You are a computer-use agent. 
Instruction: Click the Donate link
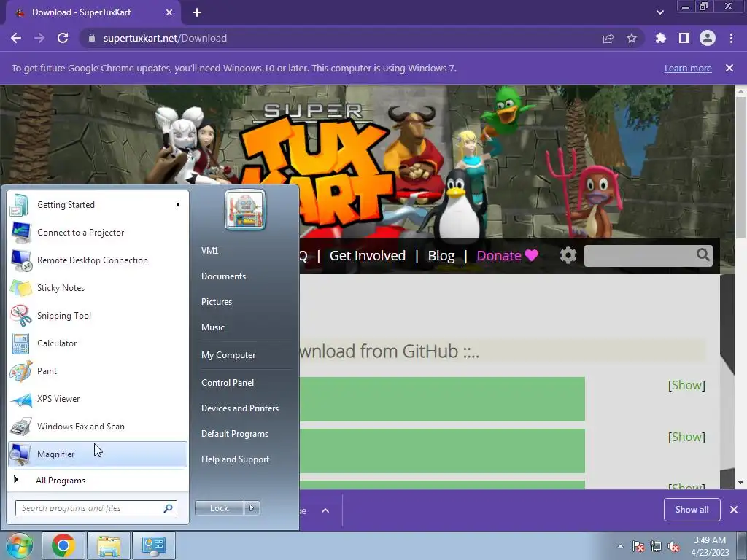coord(508,256)
